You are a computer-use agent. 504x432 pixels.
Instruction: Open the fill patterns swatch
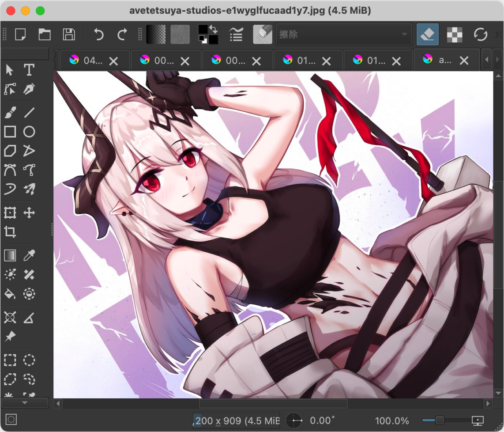(180, 34)
